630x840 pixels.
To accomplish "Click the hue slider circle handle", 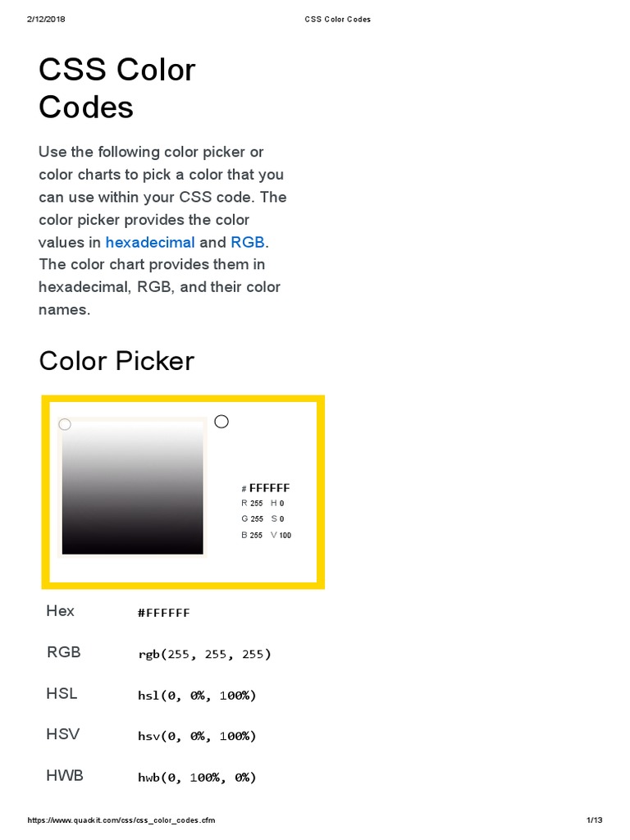I will (221, 422).
